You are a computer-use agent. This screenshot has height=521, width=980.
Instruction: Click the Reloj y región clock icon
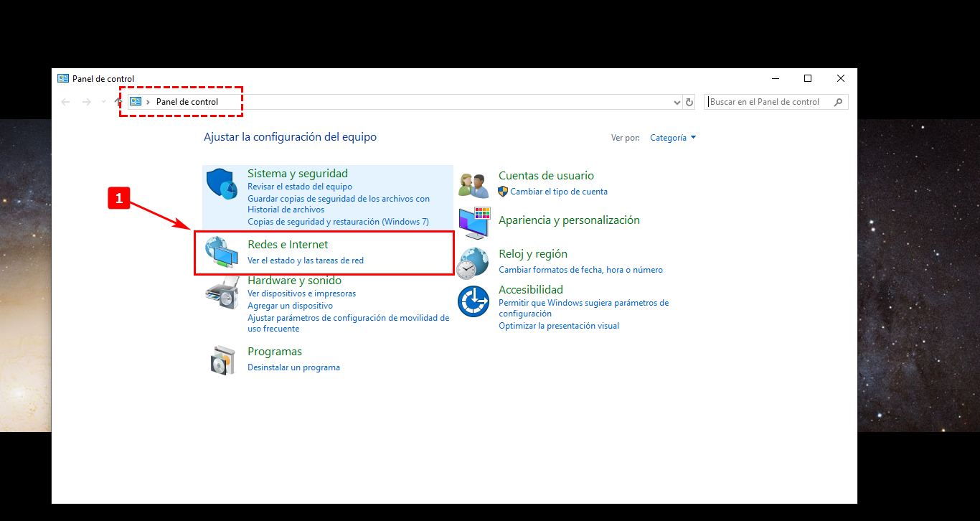click(x=473, y=263)
